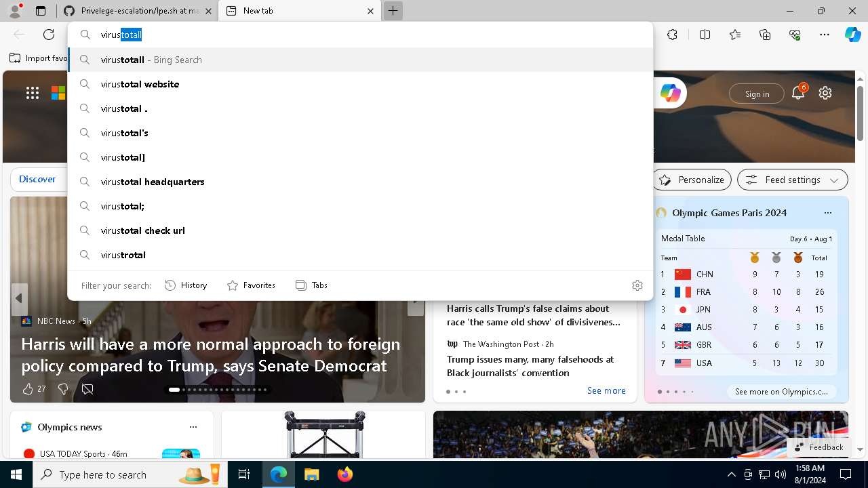The image size is (868, 488).
Task: Open the Favorites star toolbar icon
Action: coord(735,35)
